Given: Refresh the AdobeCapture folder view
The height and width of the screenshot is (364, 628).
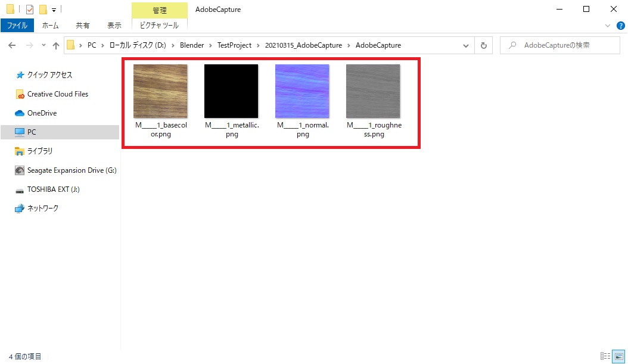Looking at the screenshot, I should (x=483, y=45).
